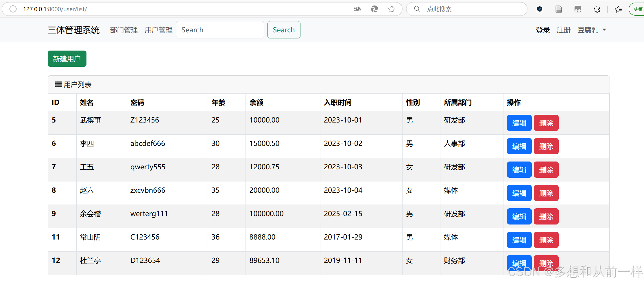Click the translate page icon

click(357, 9)
